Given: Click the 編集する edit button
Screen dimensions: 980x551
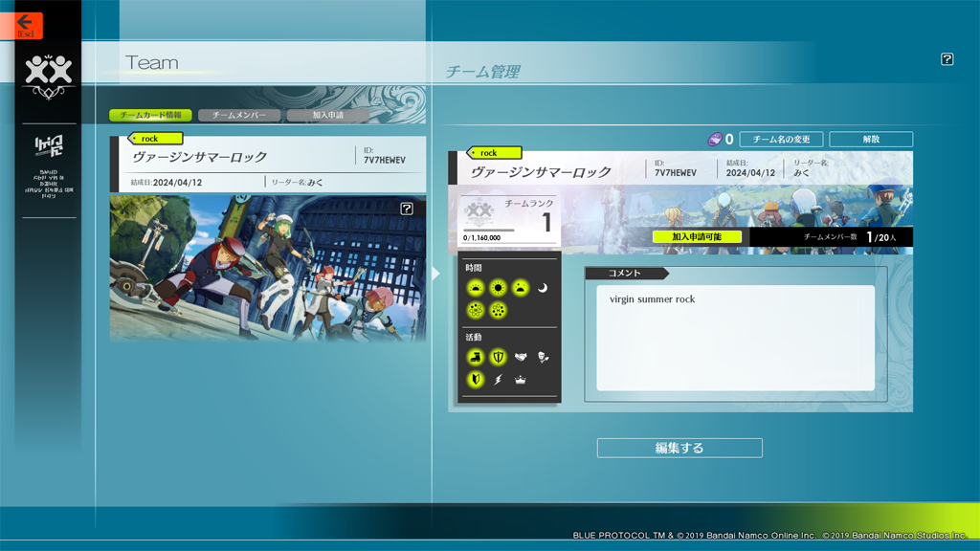Looking at the screenshot, I should click(x=679, y=448).
